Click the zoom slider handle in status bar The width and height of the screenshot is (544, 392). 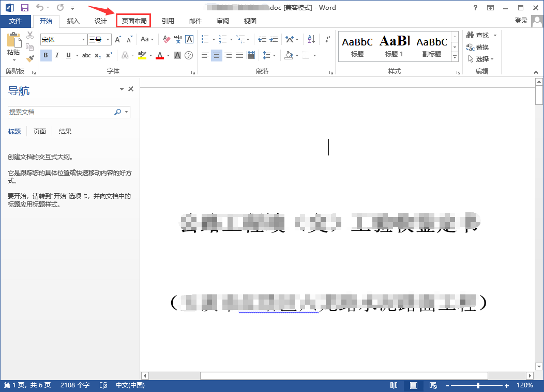(478, 385)
